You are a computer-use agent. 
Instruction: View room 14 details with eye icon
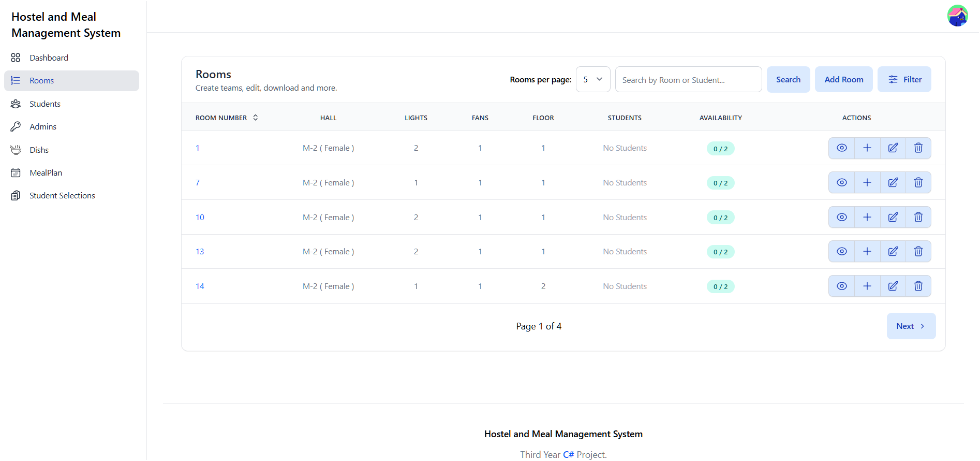[x=842, y=286]
